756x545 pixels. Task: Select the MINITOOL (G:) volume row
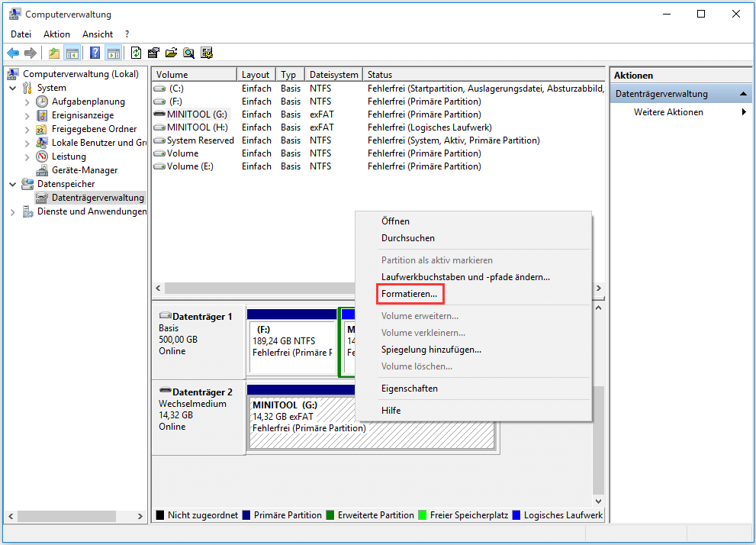(378, 114)
